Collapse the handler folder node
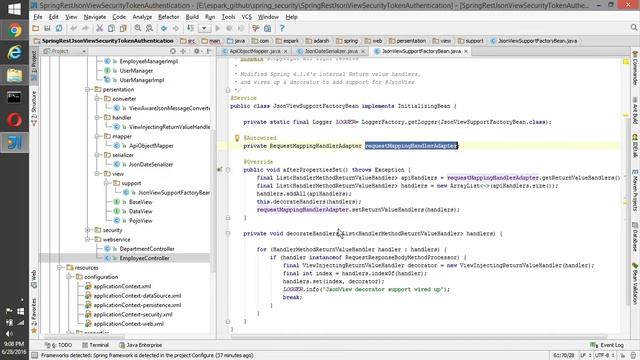 (x=97, y=118)
